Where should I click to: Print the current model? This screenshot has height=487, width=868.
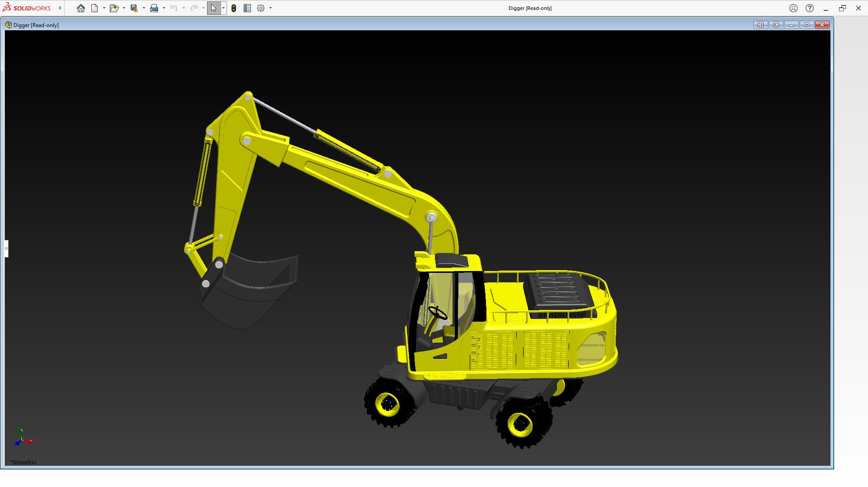tap(154, 8)
